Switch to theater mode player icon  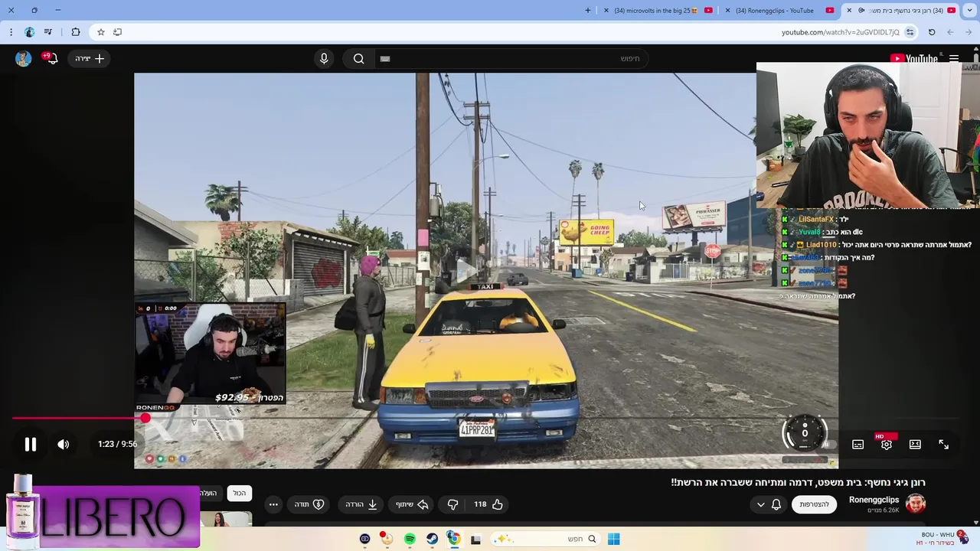tap(915, 445)
